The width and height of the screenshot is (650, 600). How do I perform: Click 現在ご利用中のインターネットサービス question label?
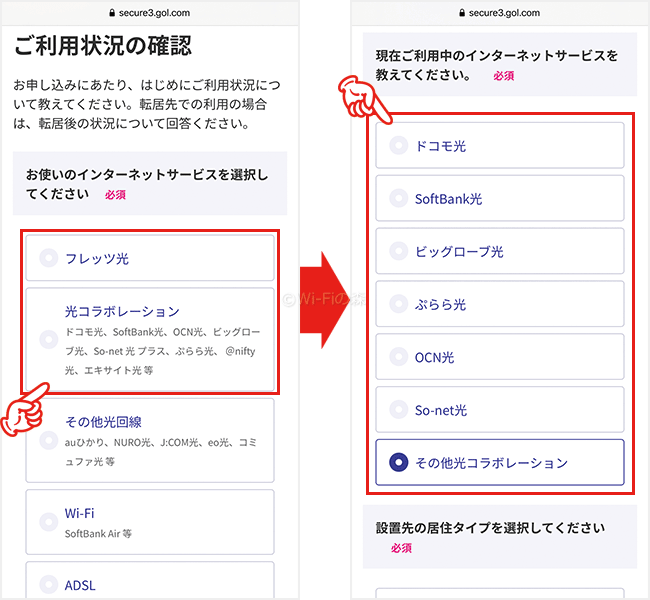497,65
